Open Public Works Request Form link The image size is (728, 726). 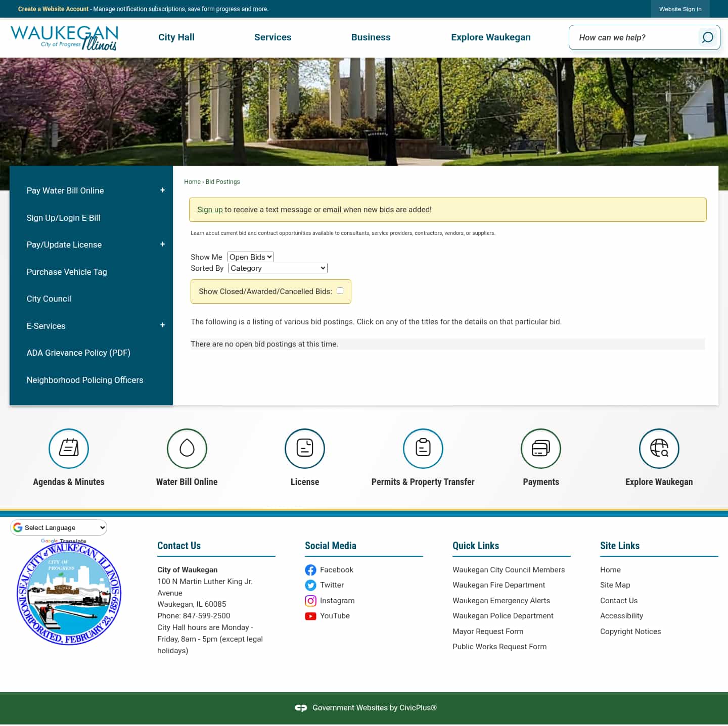pos(499,647)
